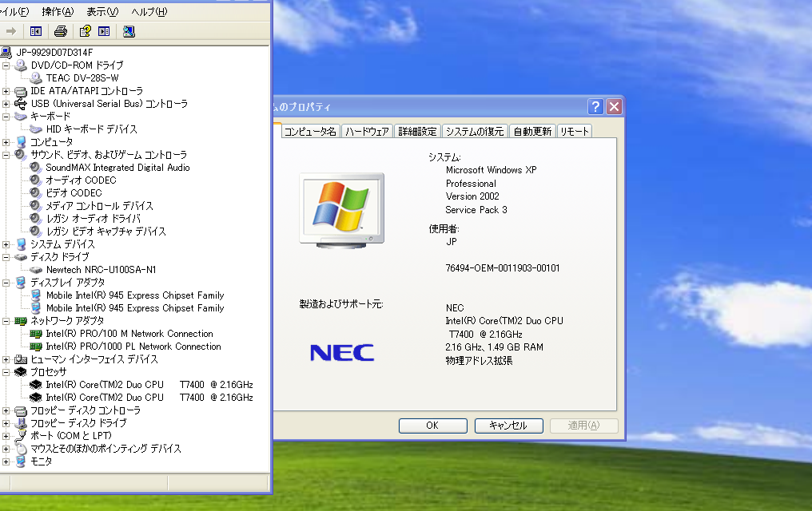812x511 pixels.
Task: Collapse the キーボード tree node
Action: pyautogui.click(x=6, y=117)
